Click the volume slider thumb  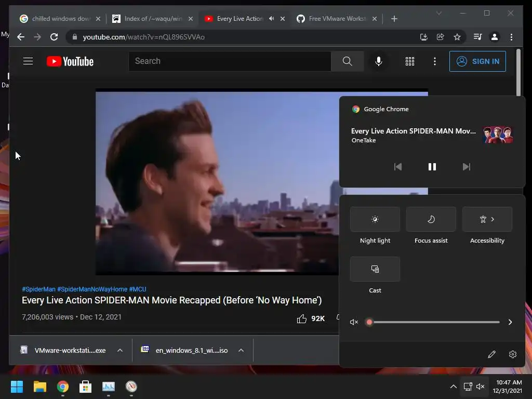[369, 322]
